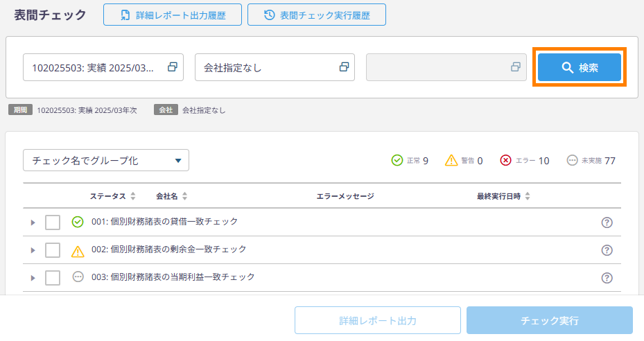Click the empty grayed-out third field
Image resolution: width=644 pixels, height=341 pixels.
(x=446, y=67)
